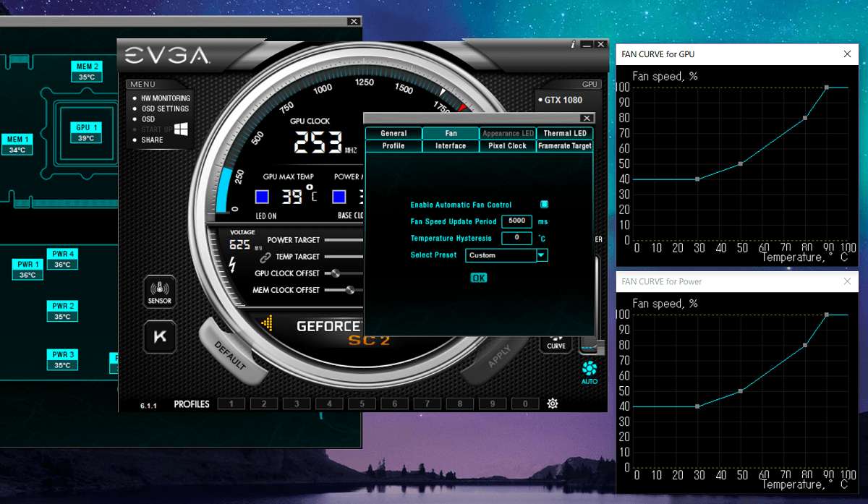868x504 pixels.
Task: Select profile slot 0
Action: [x=526, y=403]
